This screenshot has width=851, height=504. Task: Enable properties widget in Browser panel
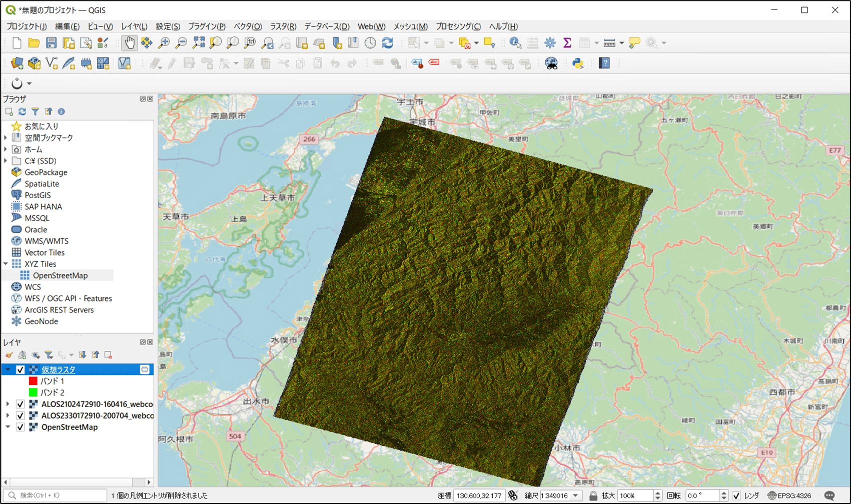tap(61, 111)
